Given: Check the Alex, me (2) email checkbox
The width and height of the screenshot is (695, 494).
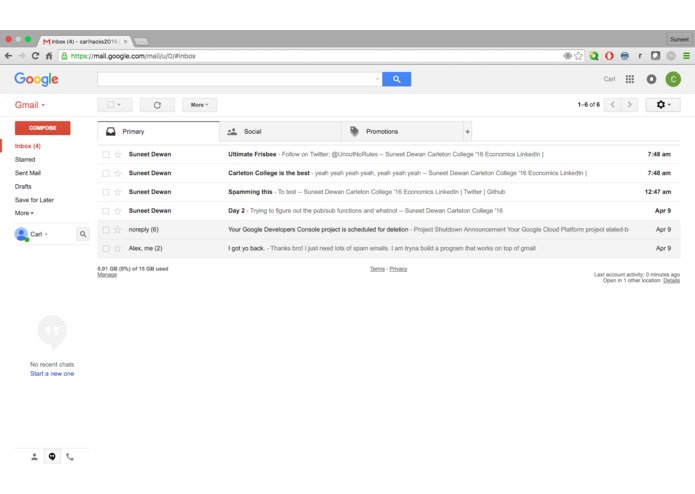Looking at the screenshot, I should (105, 249).
